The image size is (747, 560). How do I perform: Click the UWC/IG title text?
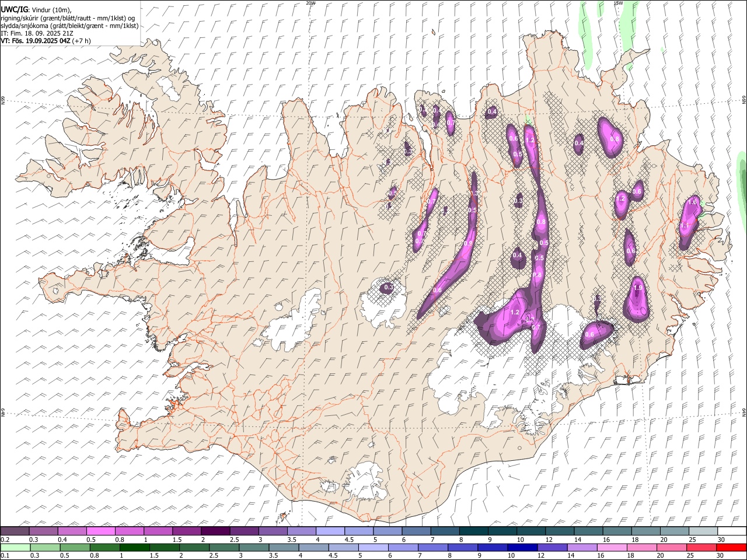click(x=14, y=10)
